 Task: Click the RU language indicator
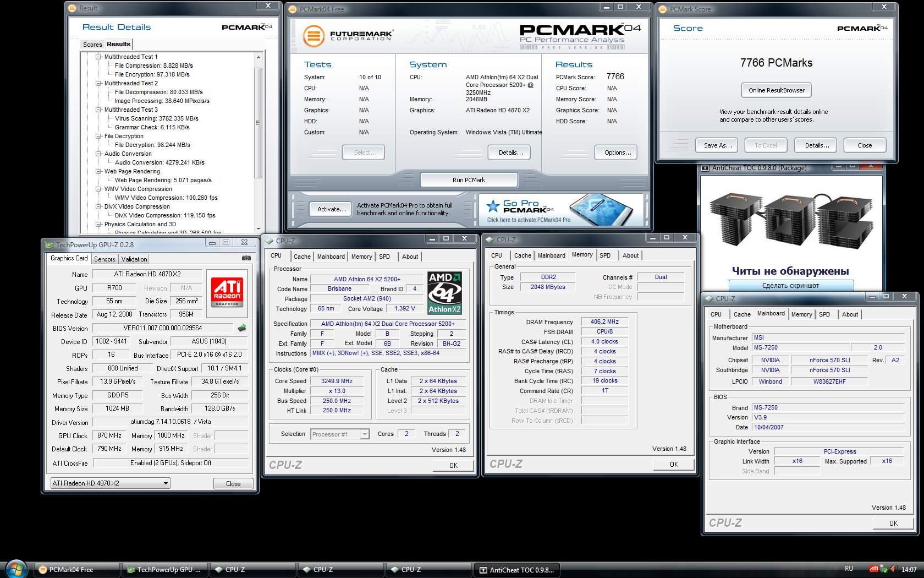coord(849,569)
